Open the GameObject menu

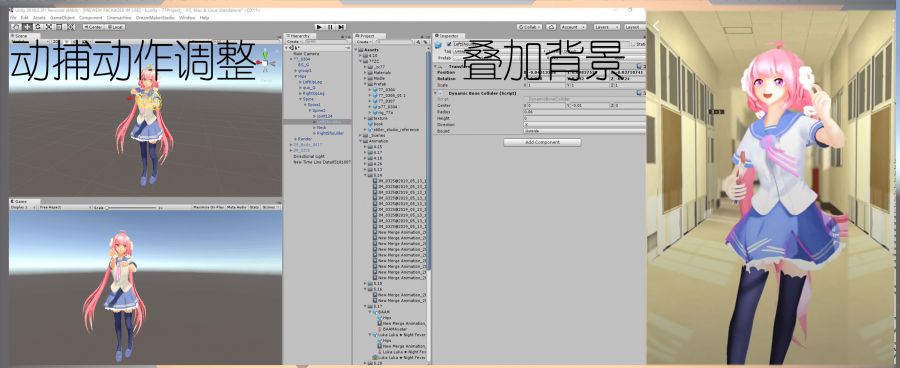[x=62, y=18]
